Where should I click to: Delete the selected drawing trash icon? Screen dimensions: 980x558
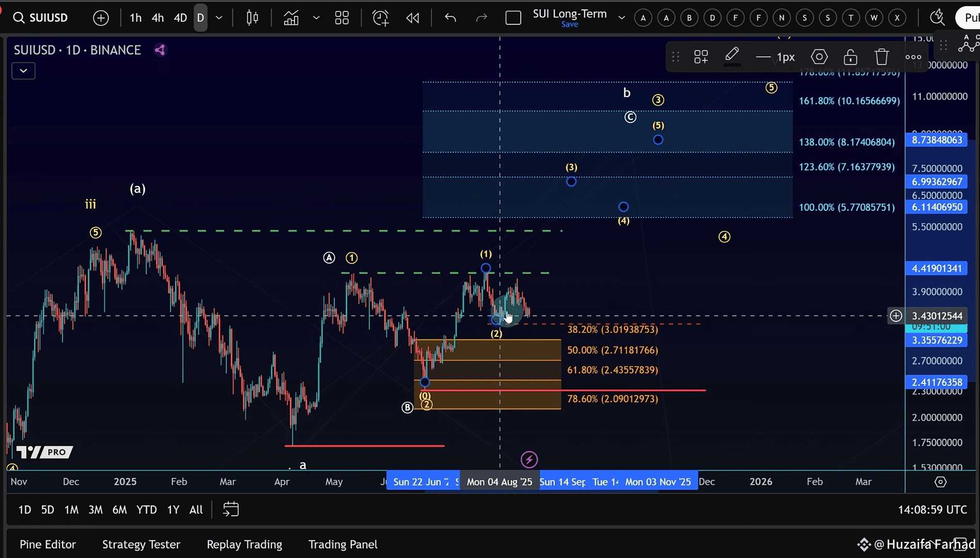(882, 57)
